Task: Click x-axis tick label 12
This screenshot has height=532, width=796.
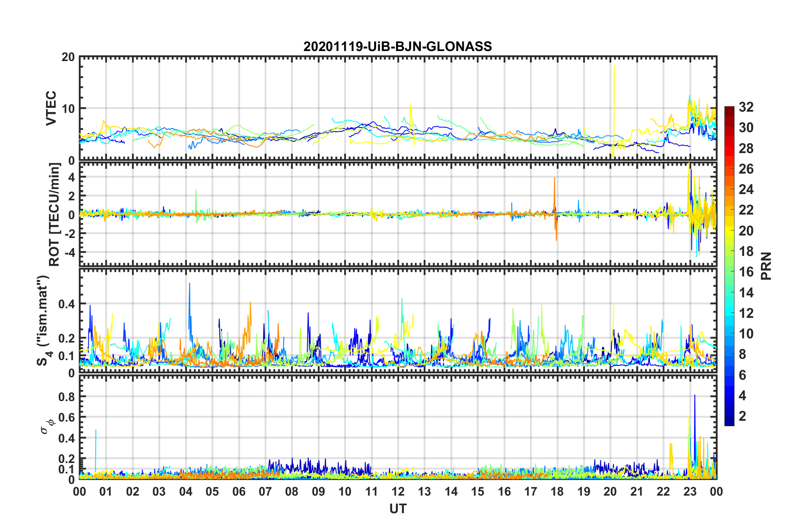Action: pos(398,491)
